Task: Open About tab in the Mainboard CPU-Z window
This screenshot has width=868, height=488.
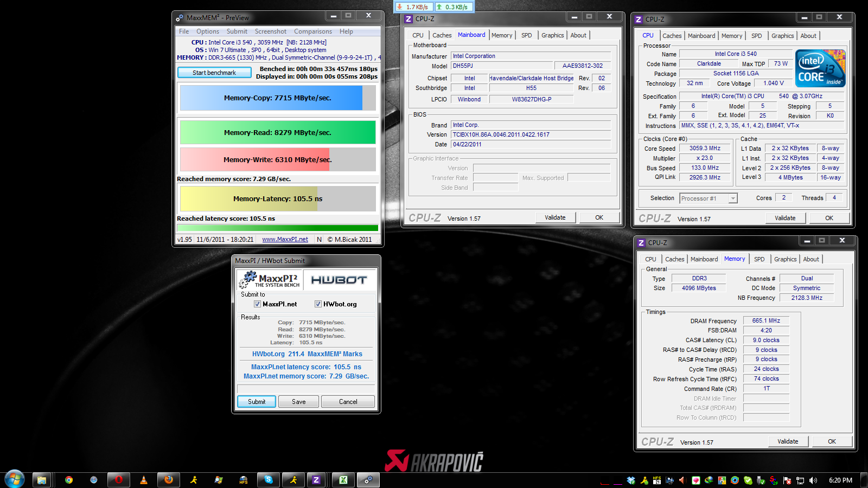Action: coord(578,35)
